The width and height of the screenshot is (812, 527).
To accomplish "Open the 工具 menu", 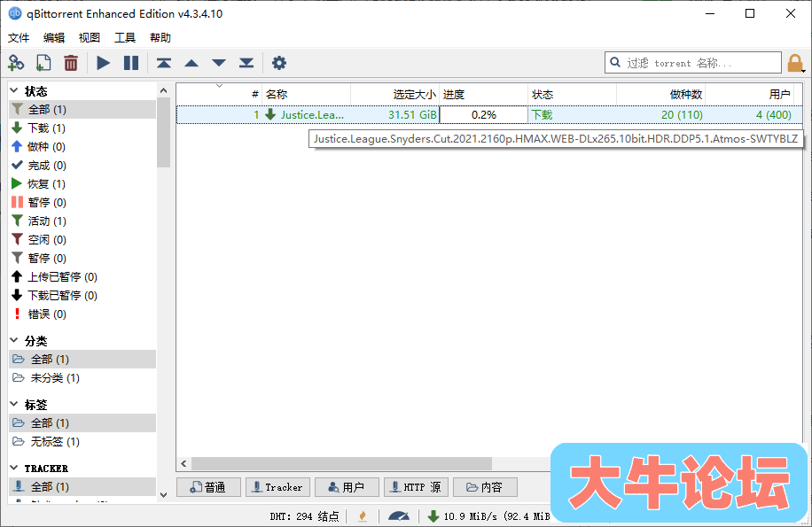I will [125, 38].
